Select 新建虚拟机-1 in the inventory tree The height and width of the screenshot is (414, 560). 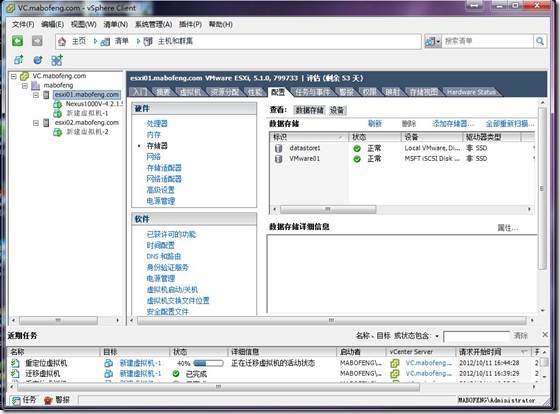[x=87, y=114]
